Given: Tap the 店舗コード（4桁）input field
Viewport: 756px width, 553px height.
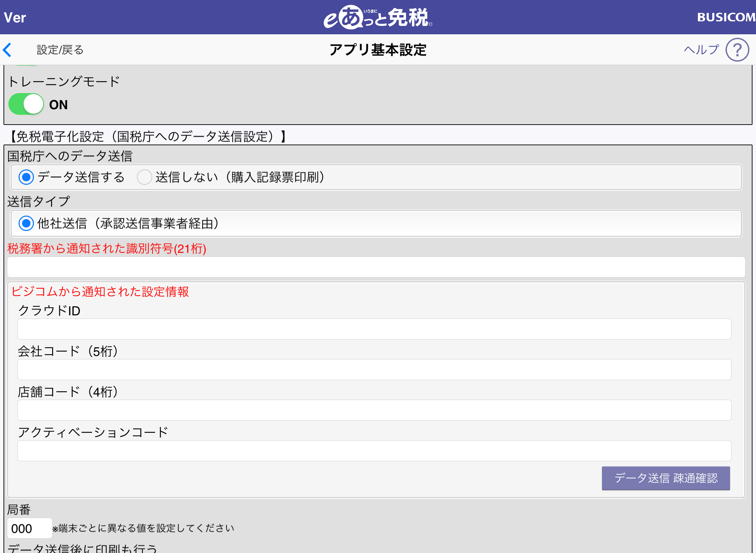Looking at the screenshot, I should coord(374,410).
